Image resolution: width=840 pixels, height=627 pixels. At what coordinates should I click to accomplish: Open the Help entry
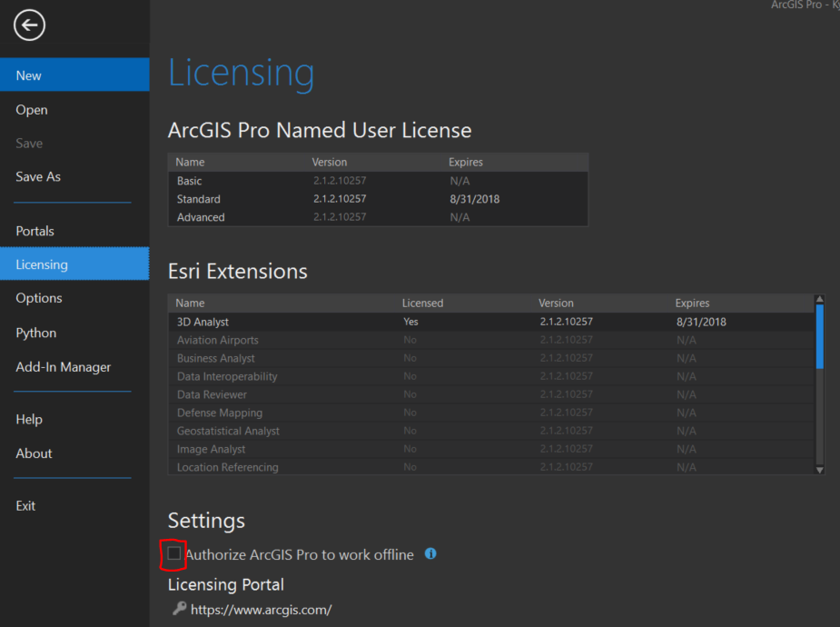pos(74,419)
